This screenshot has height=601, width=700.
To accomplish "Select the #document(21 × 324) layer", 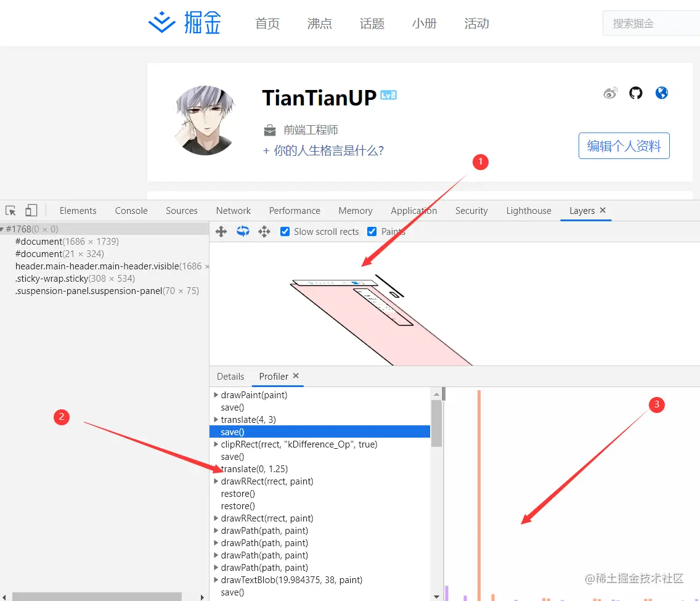I will coord(59,253).
